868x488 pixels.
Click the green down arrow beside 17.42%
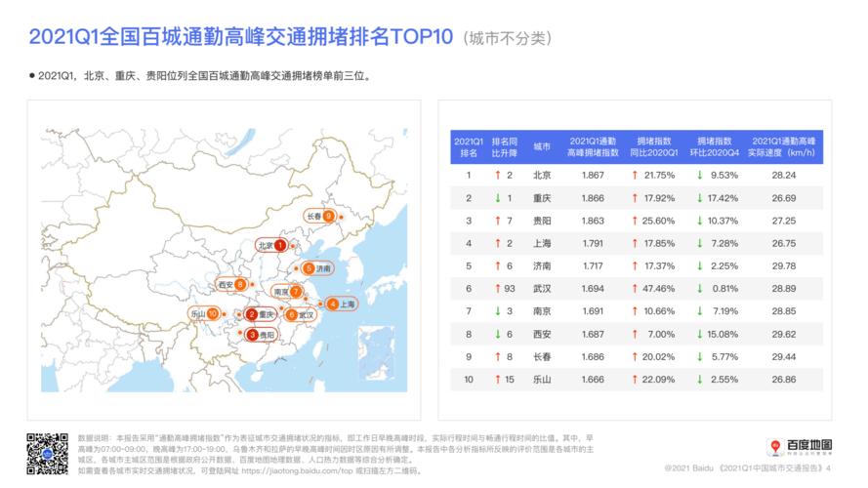click(x=700, y=198)
